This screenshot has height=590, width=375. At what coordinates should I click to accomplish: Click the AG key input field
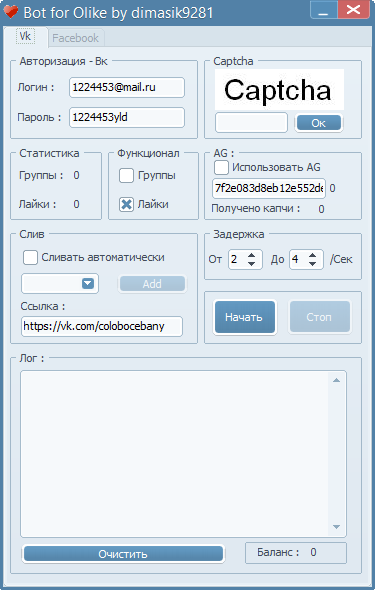[x=269, y=188]
